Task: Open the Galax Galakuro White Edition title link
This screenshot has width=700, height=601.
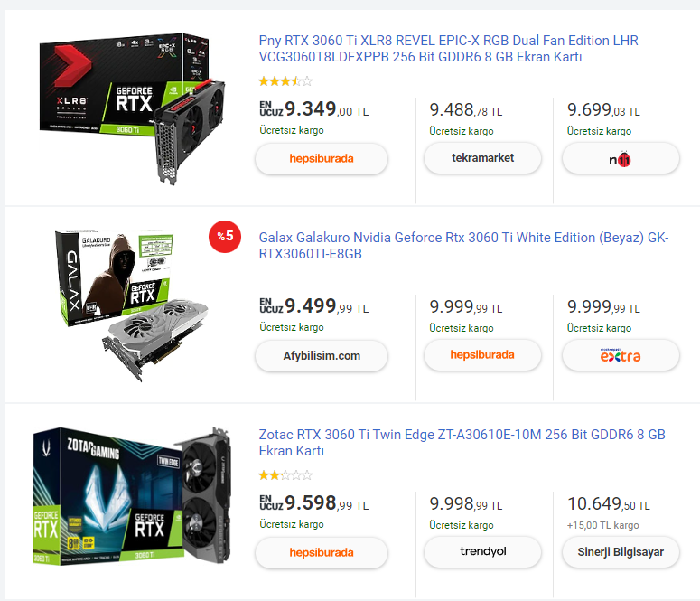Action: [463, 246]
